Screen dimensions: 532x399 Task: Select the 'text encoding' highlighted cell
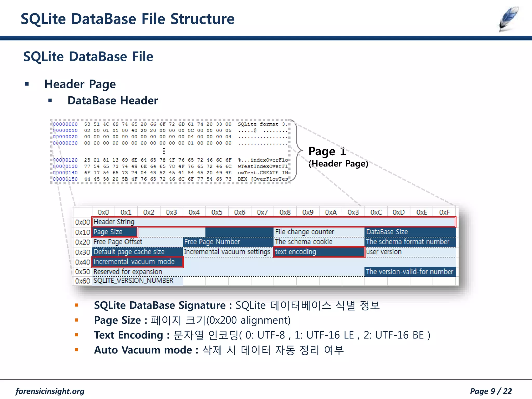tap(319, 252)
